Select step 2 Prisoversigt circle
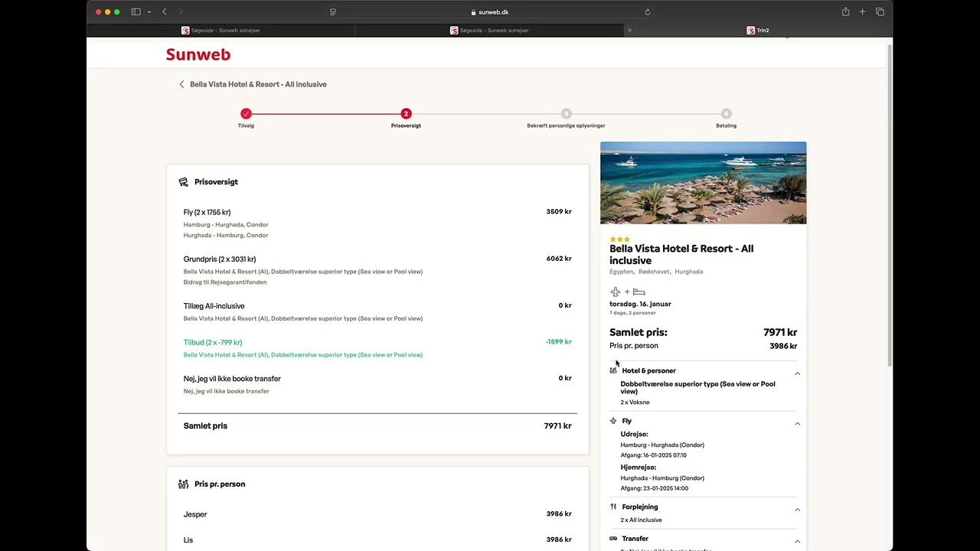Screen dimensions: 980x551 click(x=406, y=113)
